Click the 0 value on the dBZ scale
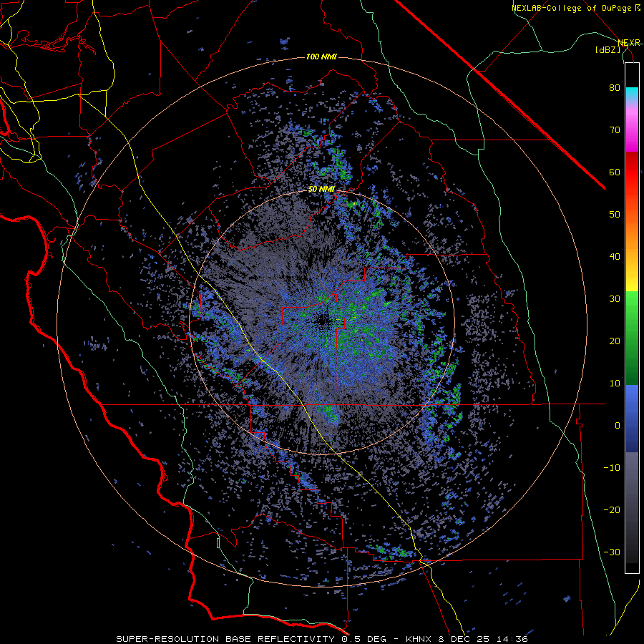644x644 pixels. [x=618, y=426]
